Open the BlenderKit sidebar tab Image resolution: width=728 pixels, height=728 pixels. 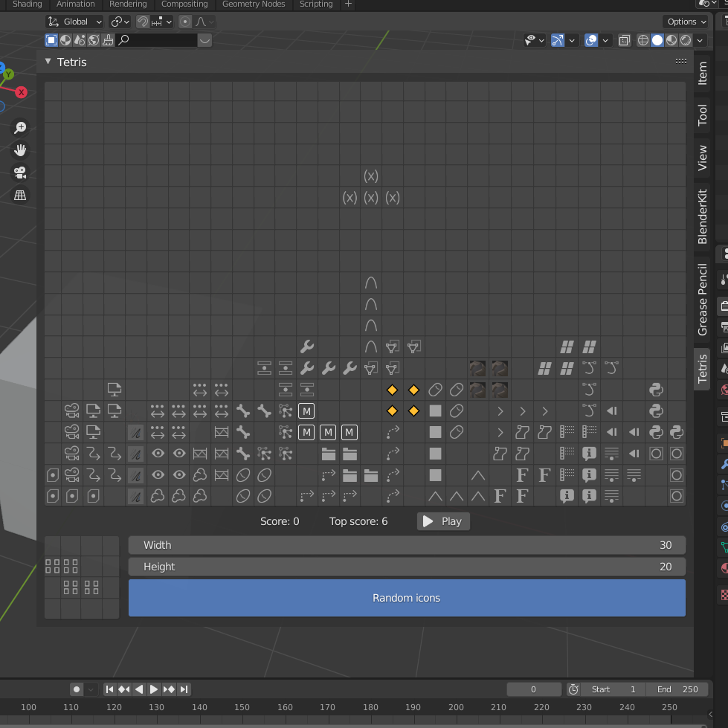[703, 216]
